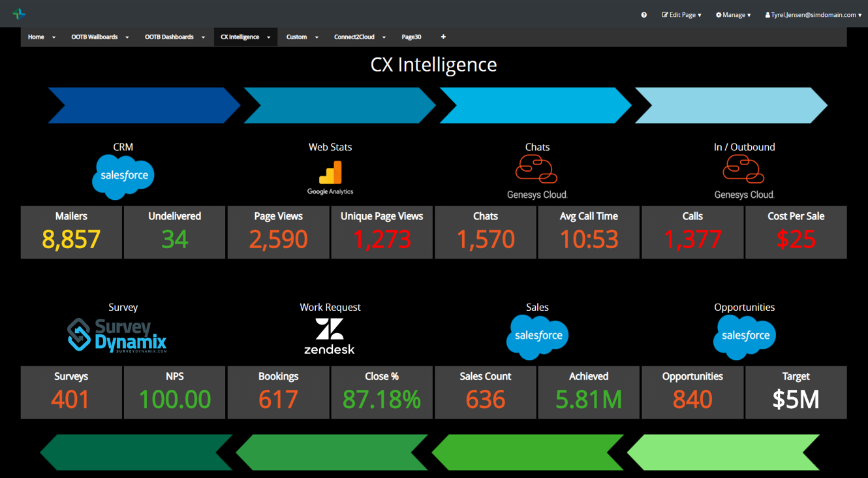Add a new page with plus icon

(443, 37)
